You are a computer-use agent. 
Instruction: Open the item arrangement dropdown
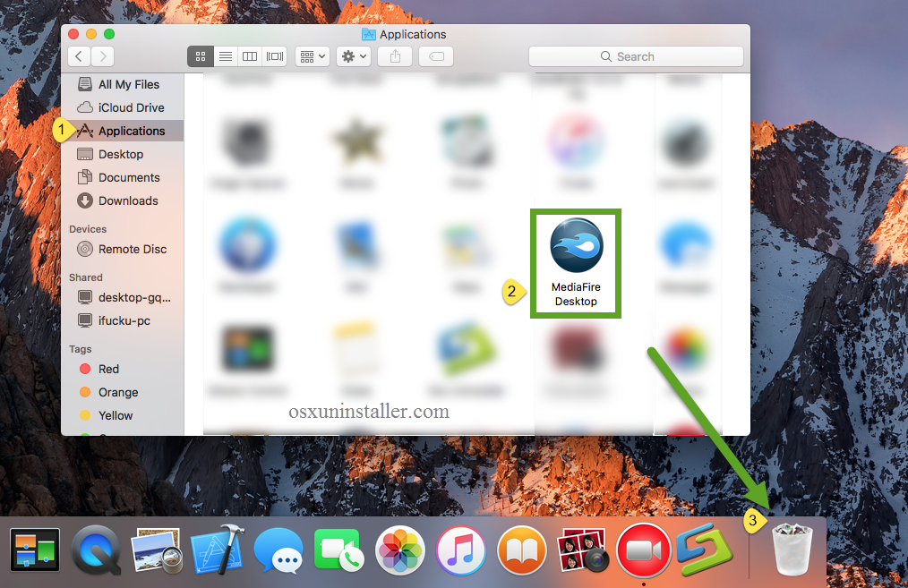pyautogui.click(x=312, y=55)
